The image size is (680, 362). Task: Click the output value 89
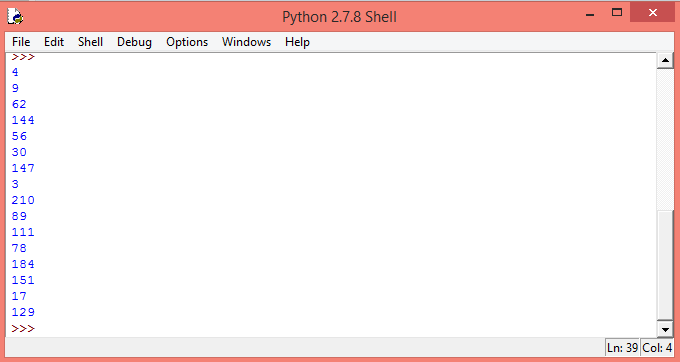click(x=19, y=216)
